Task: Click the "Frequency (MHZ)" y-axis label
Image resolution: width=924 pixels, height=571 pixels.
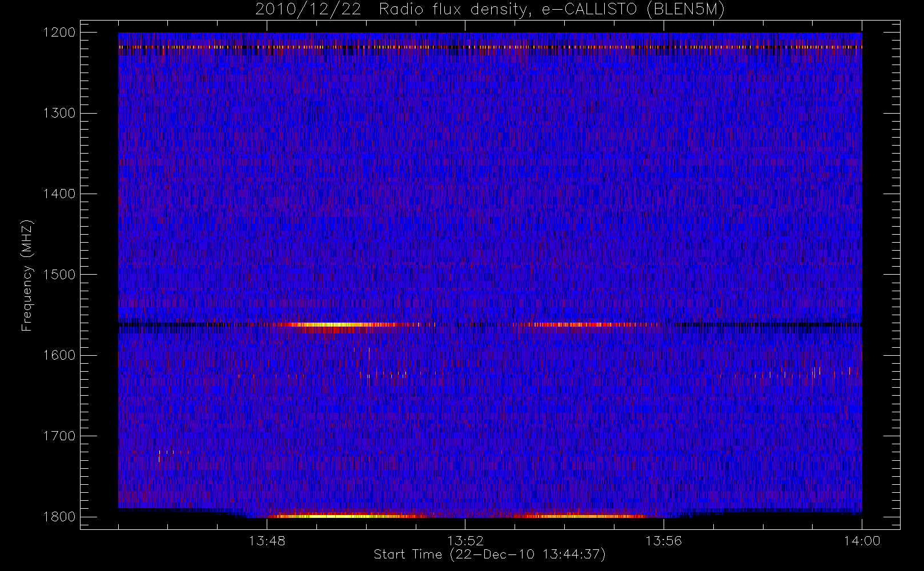Action: pos(26,275)
